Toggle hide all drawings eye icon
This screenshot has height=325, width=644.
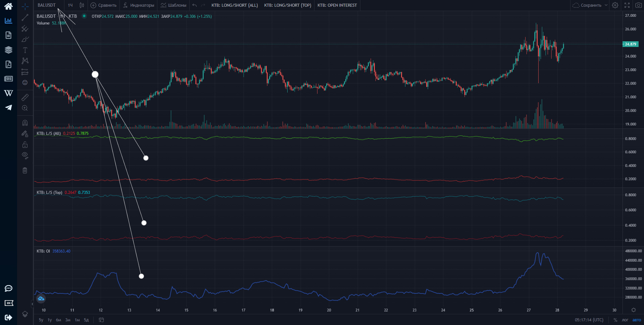(25, 155)
